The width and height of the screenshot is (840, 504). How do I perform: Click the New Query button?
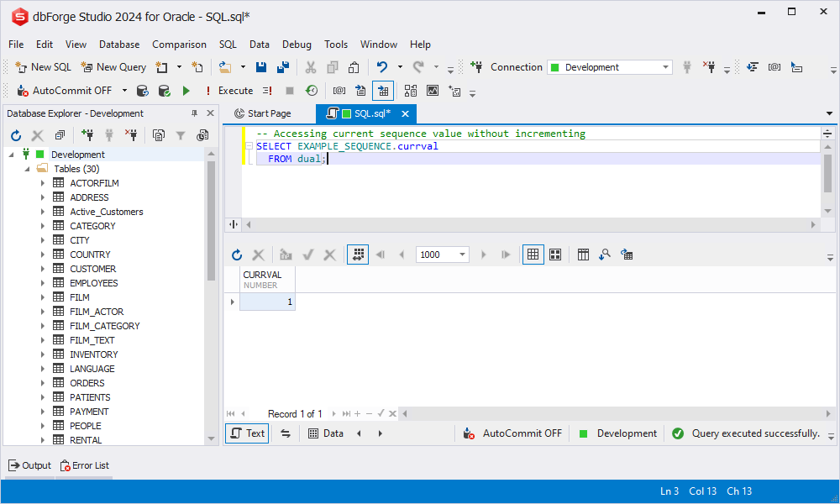[x=113, y=67]
